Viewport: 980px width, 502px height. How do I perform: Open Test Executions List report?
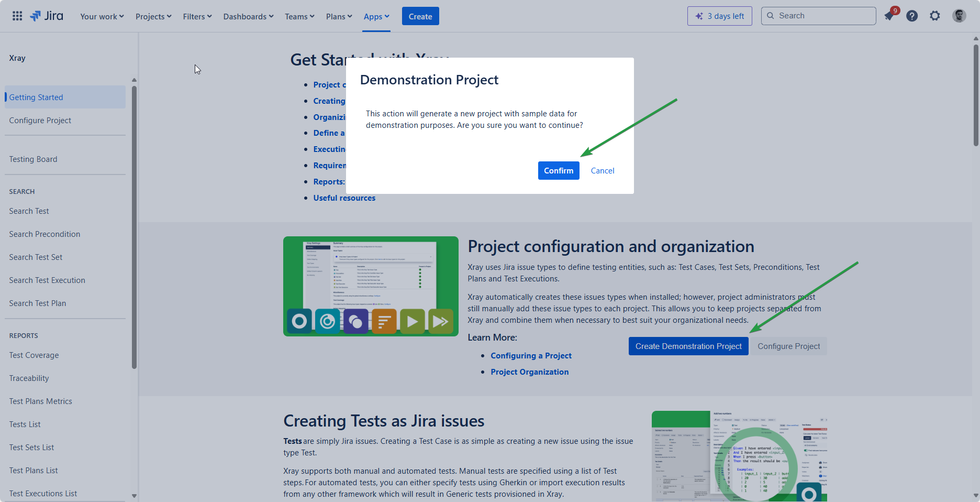(x=65, y=493)
